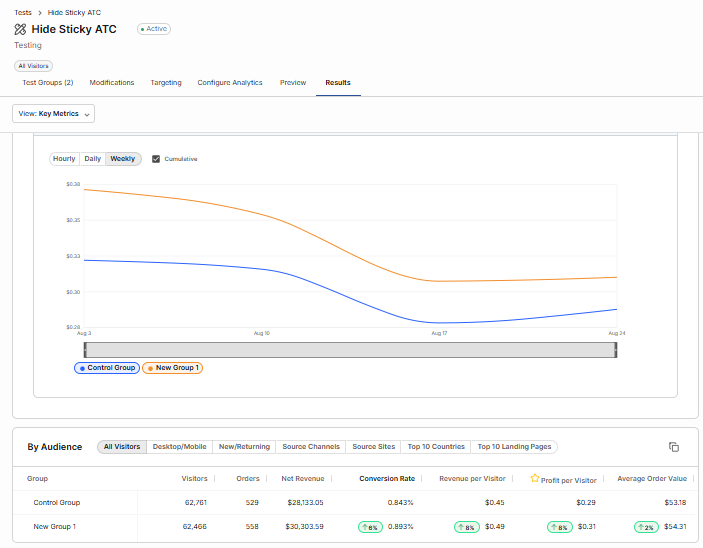Toggle Control Group series in chart legend

coord(107,368)
